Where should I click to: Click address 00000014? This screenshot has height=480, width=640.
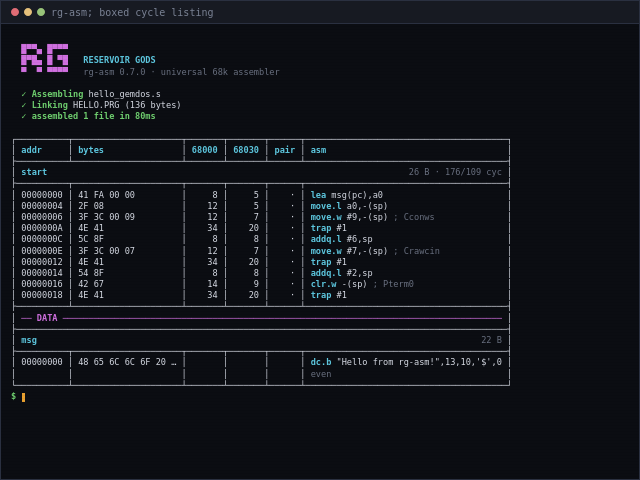click(42, 273)
